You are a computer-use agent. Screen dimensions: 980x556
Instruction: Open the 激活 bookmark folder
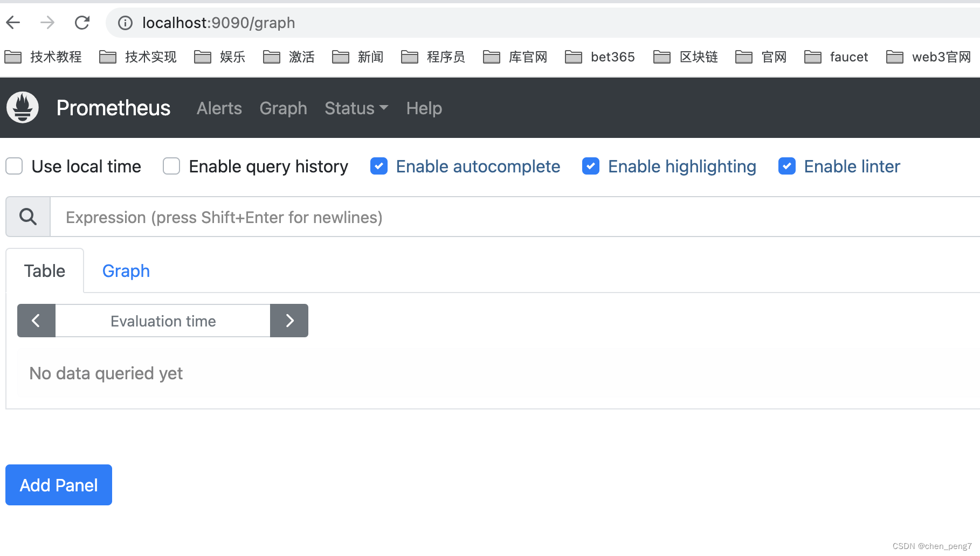(x=289, y=57)
